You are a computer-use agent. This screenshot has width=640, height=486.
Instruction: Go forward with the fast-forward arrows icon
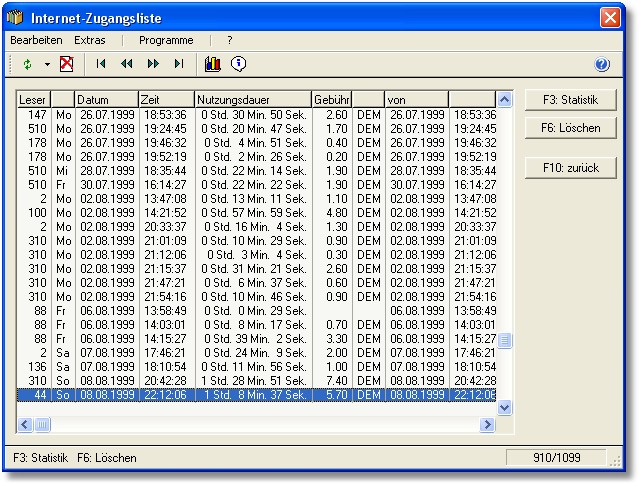click(x=153, y=64)
